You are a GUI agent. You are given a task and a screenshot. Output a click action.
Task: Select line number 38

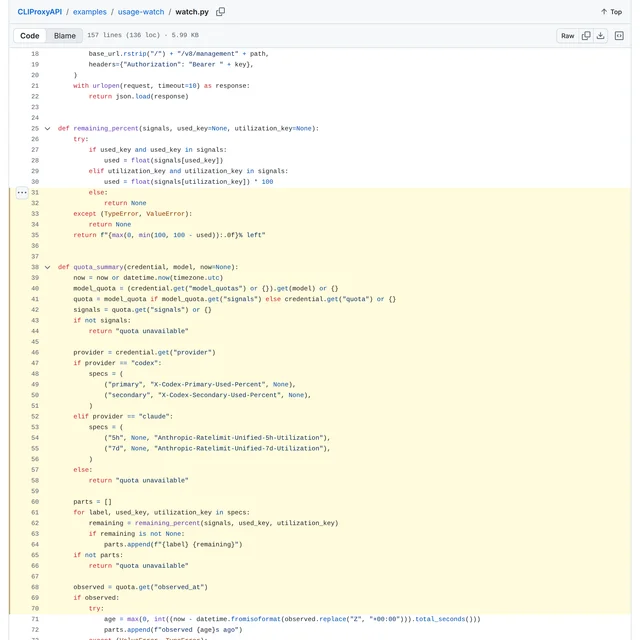tap(35, 267)
